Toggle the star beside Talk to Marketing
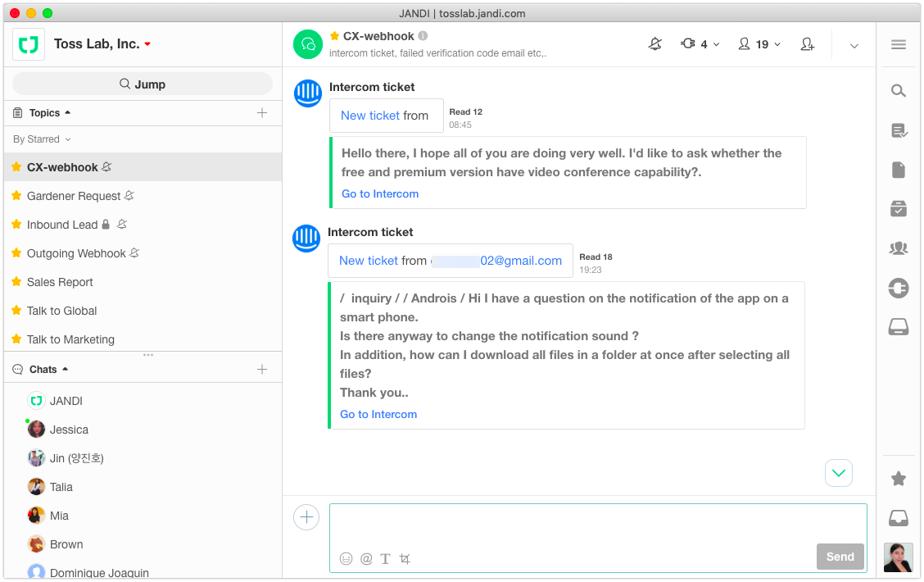The image size is (924, 582). 16,339
